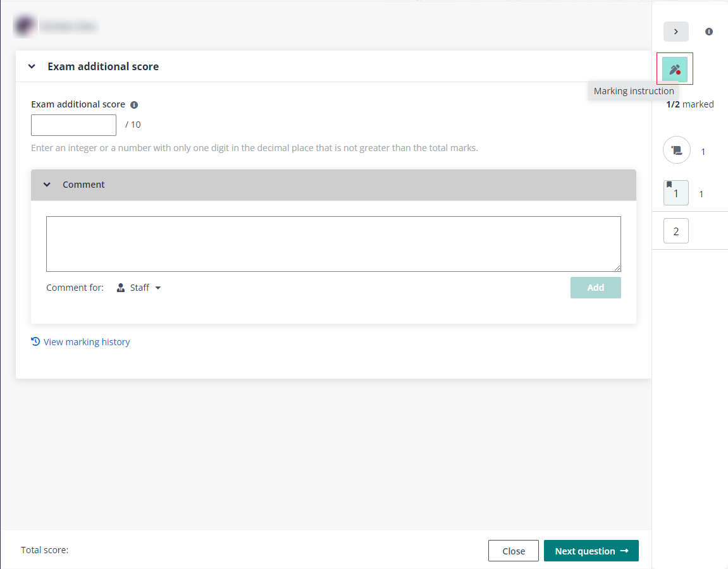Open the Marking instruction pen icon
Viewport: 728px width, 569px height.
674,69
